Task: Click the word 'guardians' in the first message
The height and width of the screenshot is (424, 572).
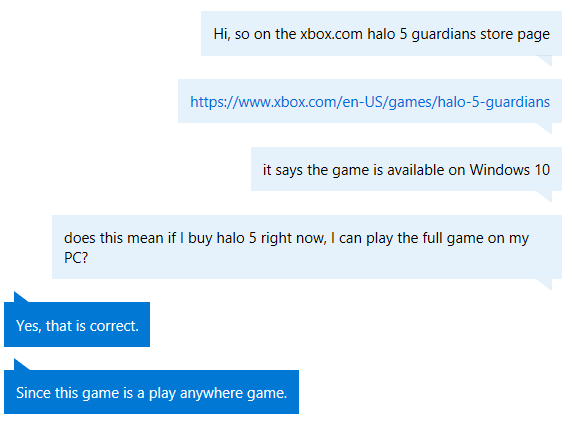Action: [x=444, y=34]
